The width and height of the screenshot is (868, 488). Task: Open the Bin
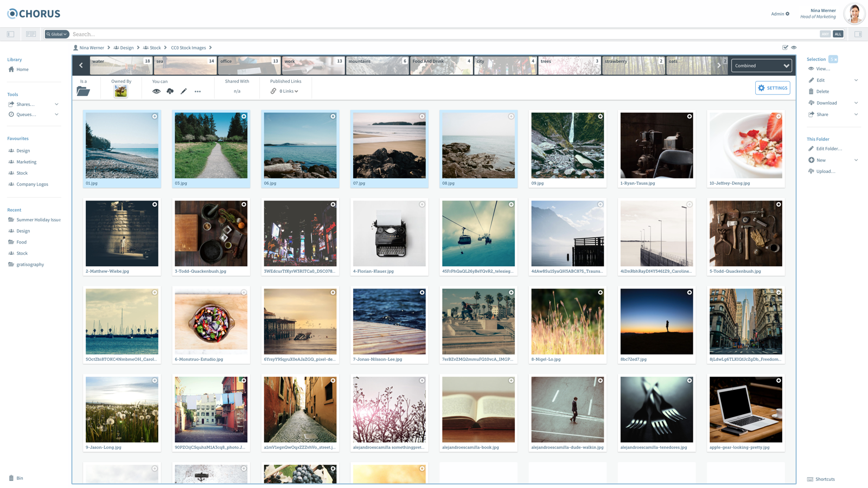point(16,478)
